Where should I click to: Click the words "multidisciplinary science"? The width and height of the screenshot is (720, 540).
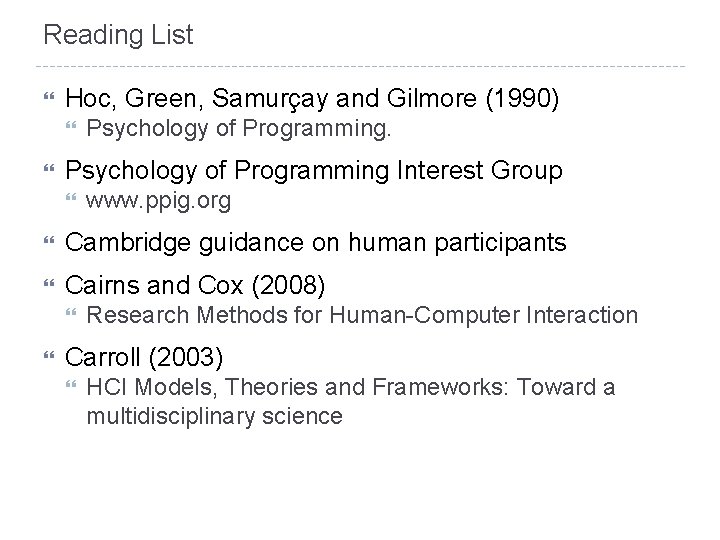[214, 415]
